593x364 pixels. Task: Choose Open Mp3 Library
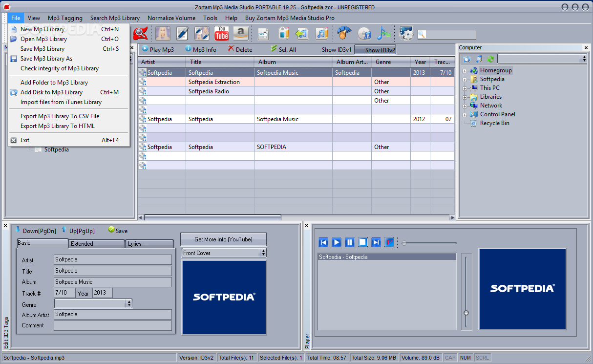tap(69, 39)
